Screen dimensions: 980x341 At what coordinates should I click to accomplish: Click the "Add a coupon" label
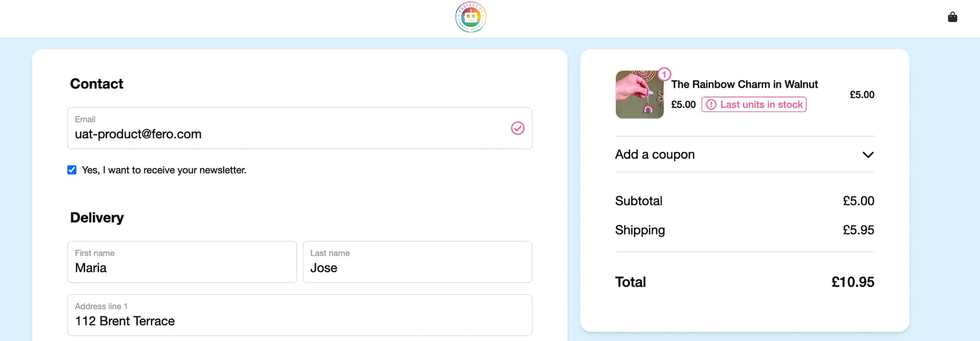(x=655, y=155)
